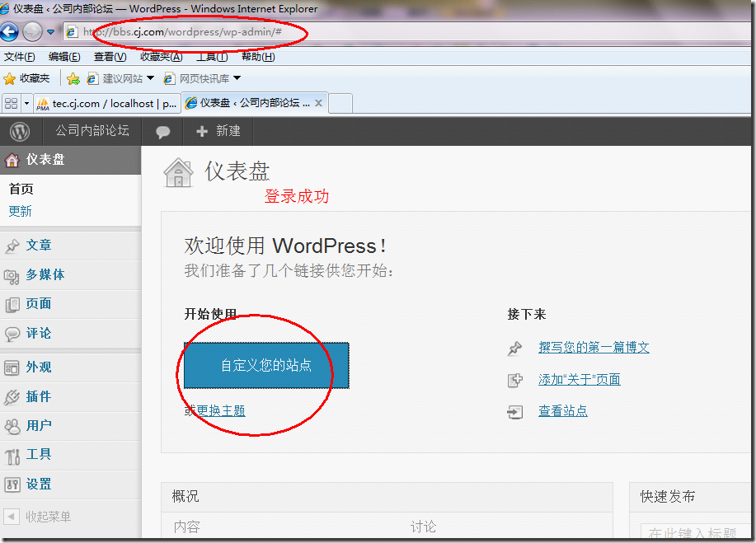
Task: Open the 设置 settings menu
Action: (39, 484)
